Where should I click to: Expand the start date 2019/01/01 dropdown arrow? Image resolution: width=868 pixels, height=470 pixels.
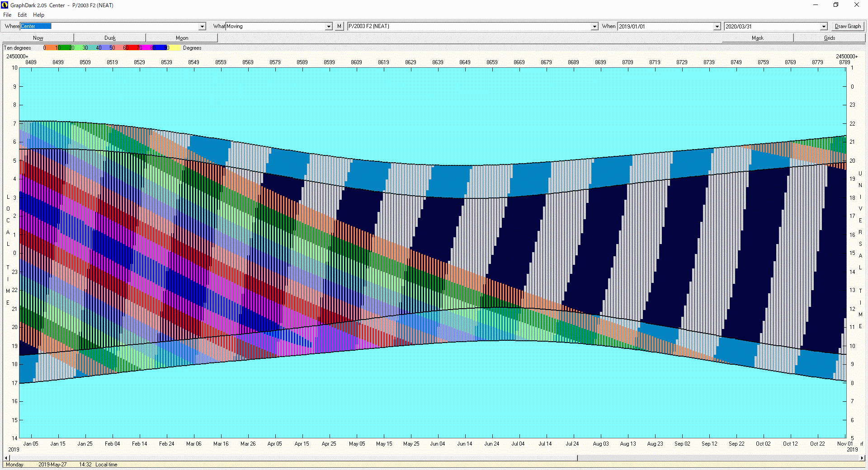(717, 27)
